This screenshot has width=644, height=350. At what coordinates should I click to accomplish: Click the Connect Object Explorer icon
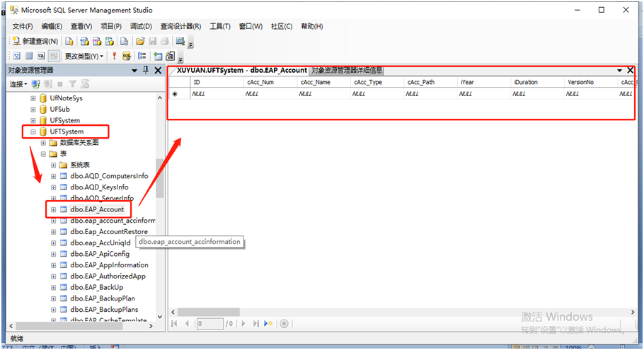coord(36,84)
